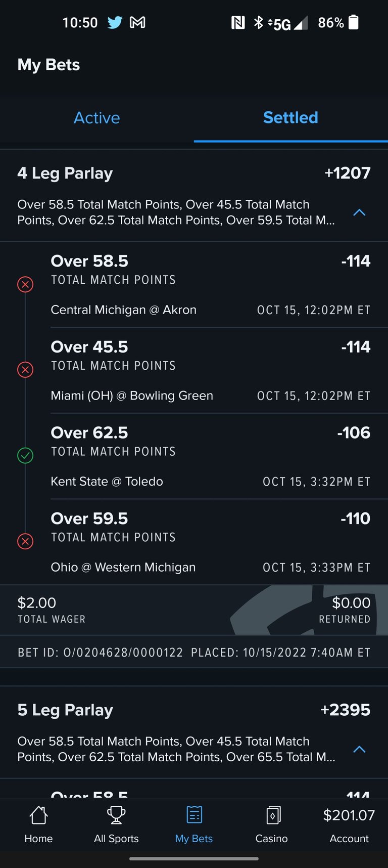The image size is (388, 868).
Task: Tap the 4 Leg Parlay title
Action: [x=65, y=173]
